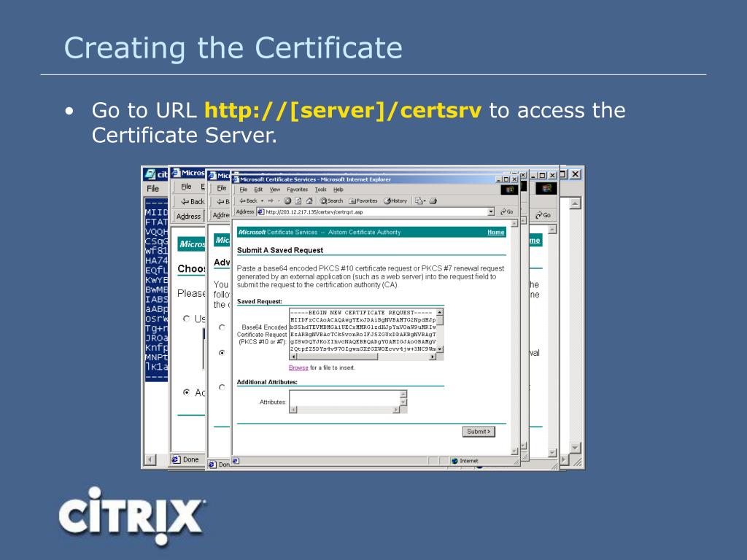Select the 'Ac...' radio button in the Choose window
The width and height of the screenshot is (747, 560).
[186, 392]
